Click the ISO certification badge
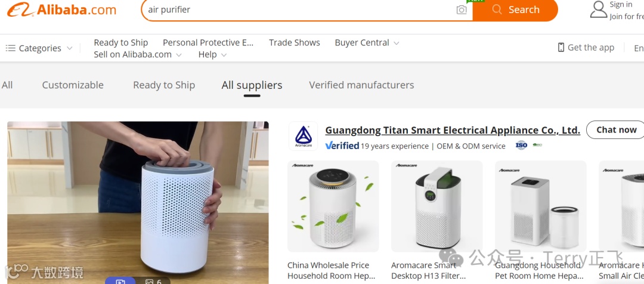Viewport: 644px width, 284px height. pyautogui.click(x=521, y=145)
